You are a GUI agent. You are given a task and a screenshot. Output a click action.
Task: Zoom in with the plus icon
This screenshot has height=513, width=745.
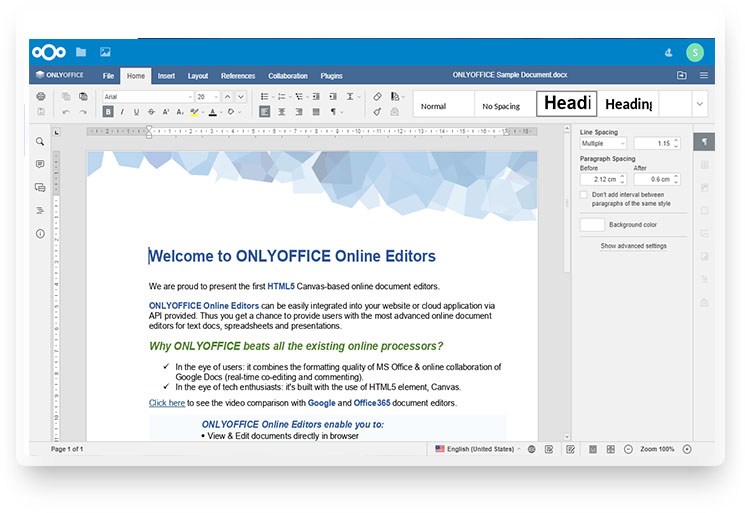point(687,449)
